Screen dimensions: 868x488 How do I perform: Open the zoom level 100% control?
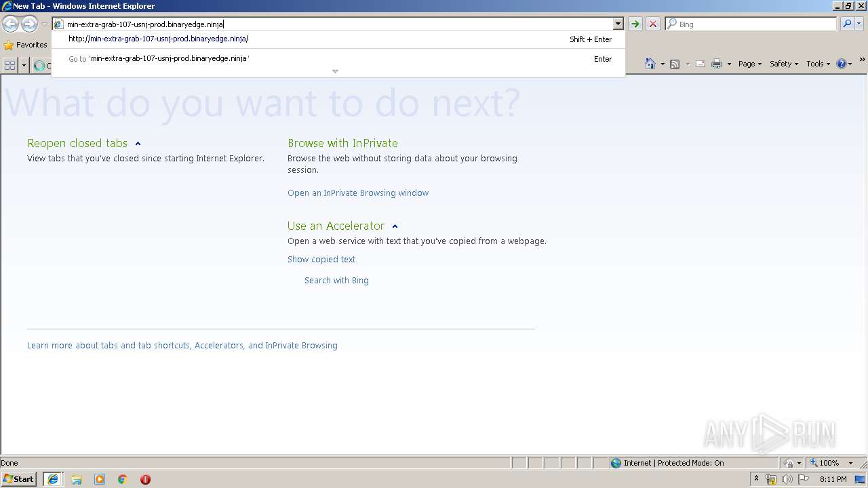click(824, 463)
